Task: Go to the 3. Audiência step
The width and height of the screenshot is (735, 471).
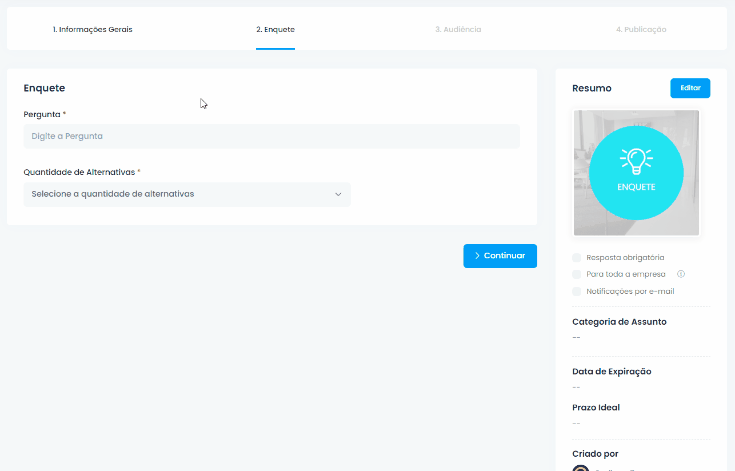Action: 458,30
